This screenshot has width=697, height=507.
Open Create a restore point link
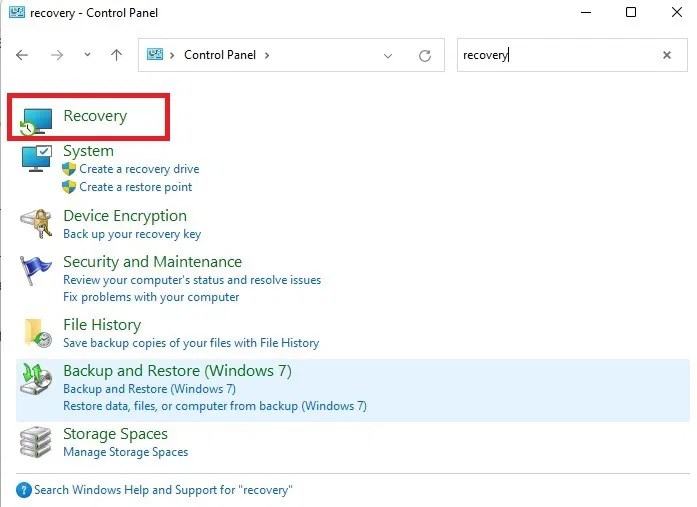coord(136,187)
